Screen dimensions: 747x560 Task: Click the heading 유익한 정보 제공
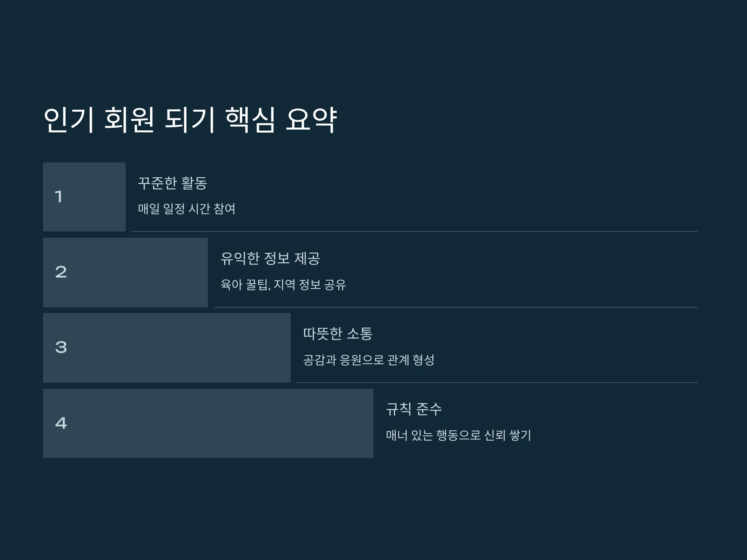point(270,259)
